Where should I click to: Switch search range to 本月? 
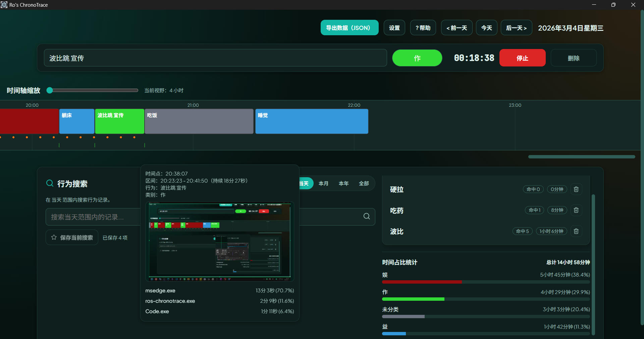tap(323, 184)
